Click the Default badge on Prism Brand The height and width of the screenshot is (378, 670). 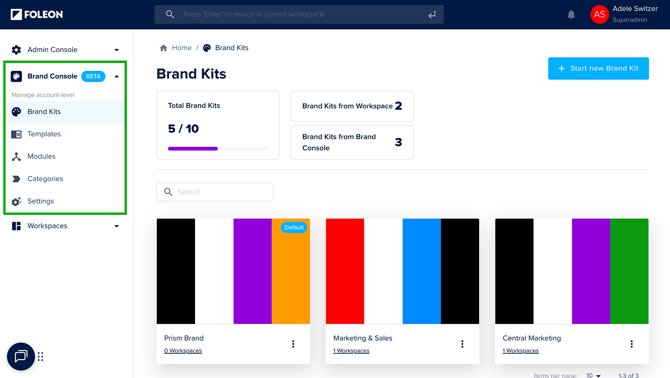pyautogui.click(x=294, y=227)
